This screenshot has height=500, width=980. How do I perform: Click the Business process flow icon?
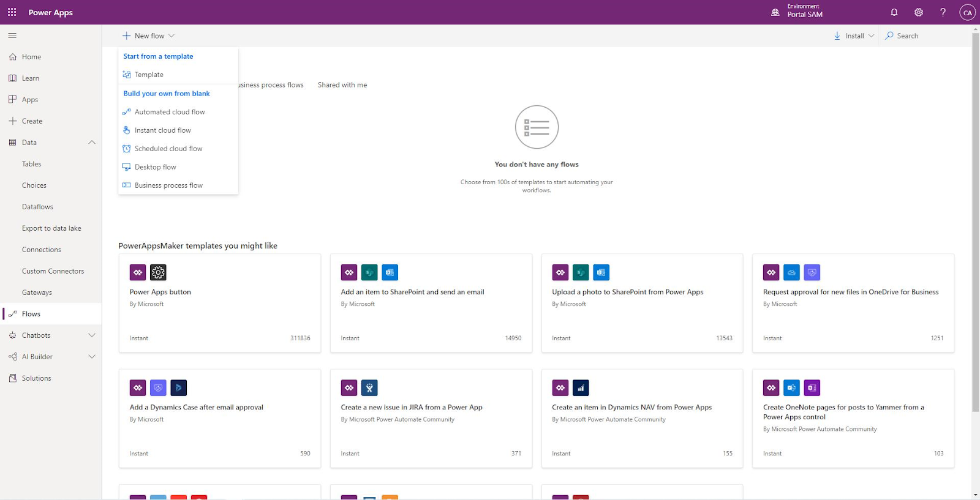127,185
